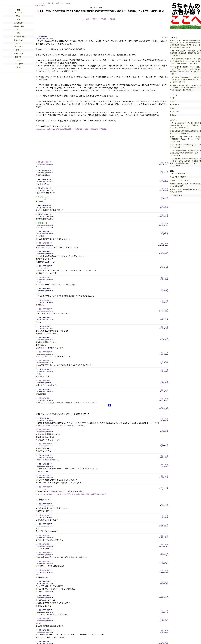Open ニュース速報+ in the left sidebar
This screenshot has height=644, width=201.
tap(18, 13)
